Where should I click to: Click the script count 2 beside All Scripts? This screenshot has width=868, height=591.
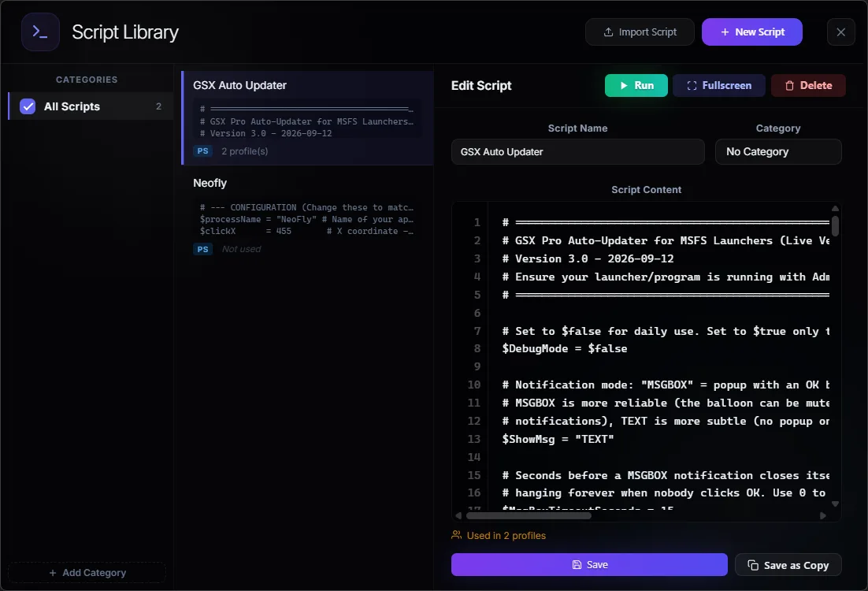159,106
